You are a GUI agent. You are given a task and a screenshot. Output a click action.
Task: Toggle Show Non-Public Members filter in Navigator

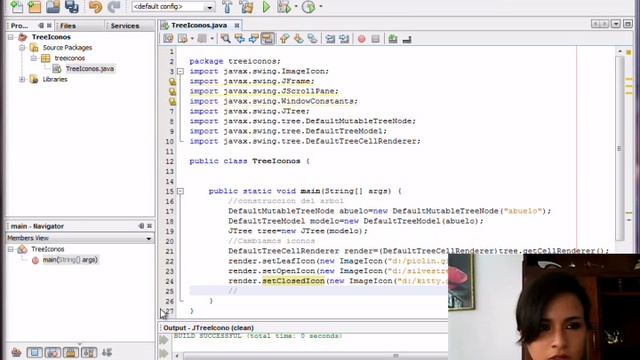pos(71,352)
